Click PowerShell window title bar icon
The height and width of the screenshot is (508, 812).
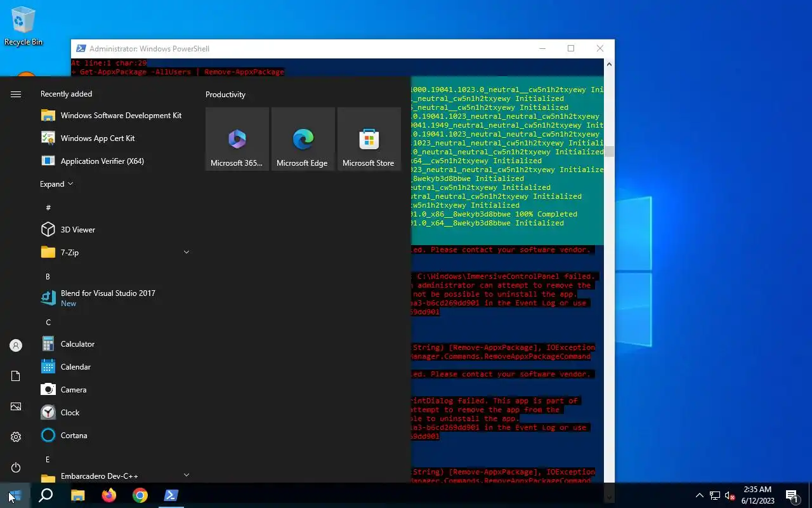pos(81,49)
